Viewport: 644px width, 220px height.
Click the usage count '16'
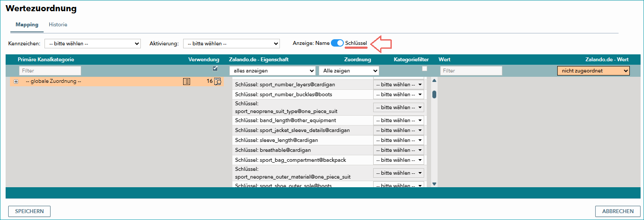pyautogui.click(x=209, y=81)
